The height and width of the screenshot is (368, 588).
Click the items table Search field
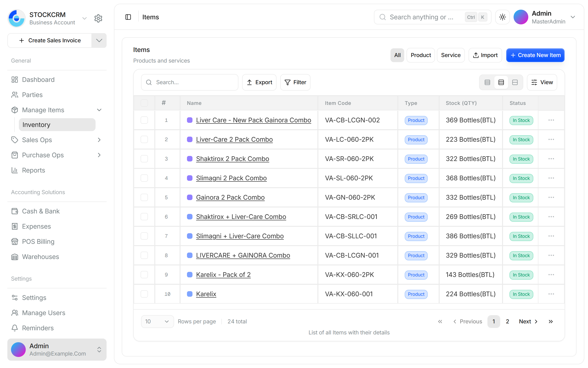[189, 82]
